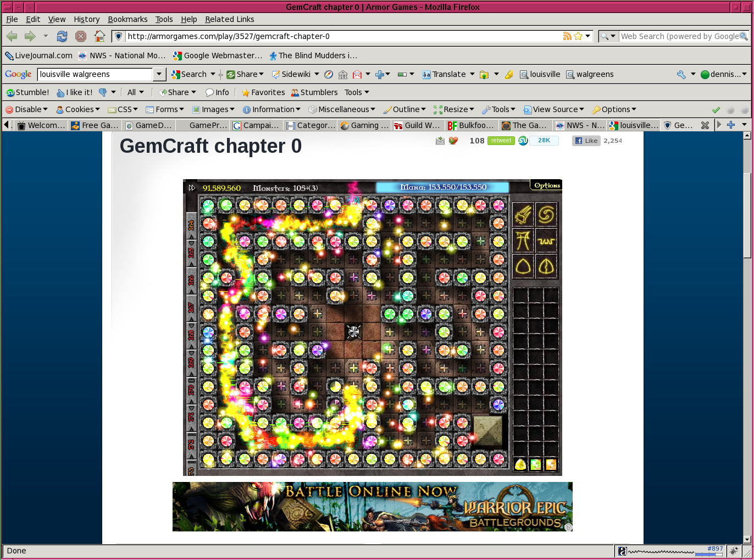Viewport: 754px width, 560px height.
Task: Select the create gem triangle icon
Action: click(523, 267)
